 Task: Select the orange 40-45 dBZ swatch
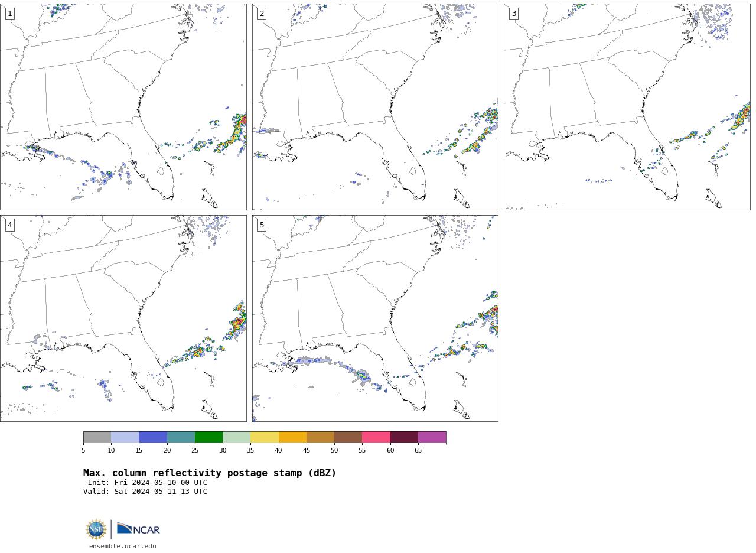292,437
